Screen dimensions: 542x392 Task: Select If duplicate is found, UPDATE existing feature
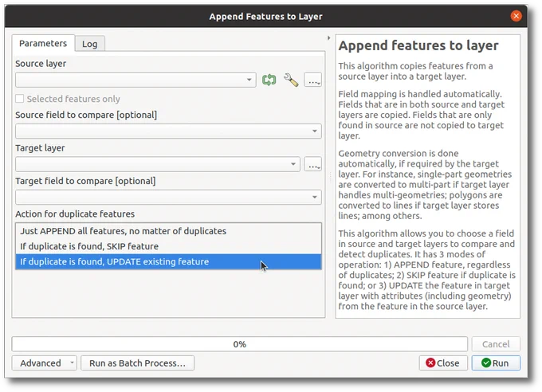pyautogui.click(x=168, y=261)
